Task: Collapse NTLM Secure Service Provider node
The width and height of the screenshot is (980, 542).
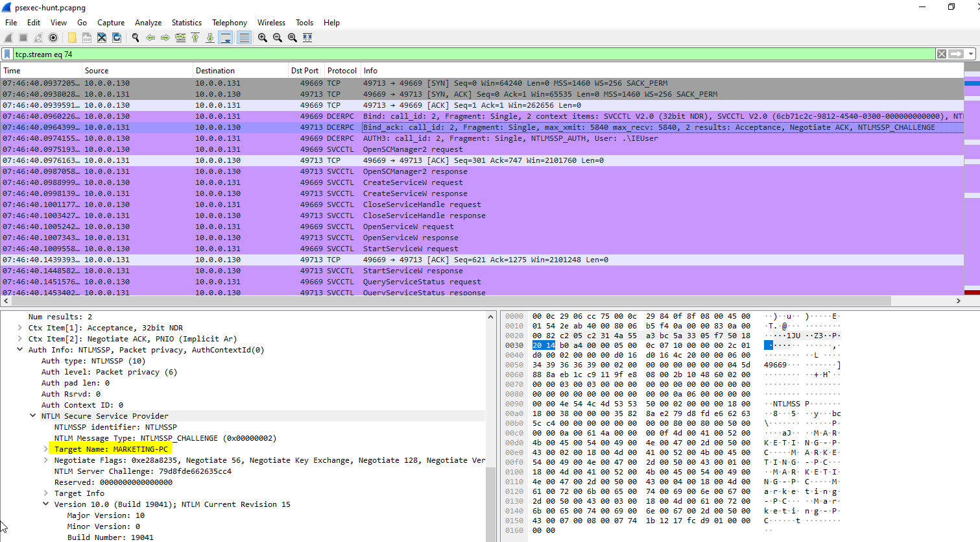Action: pos(33,416)
